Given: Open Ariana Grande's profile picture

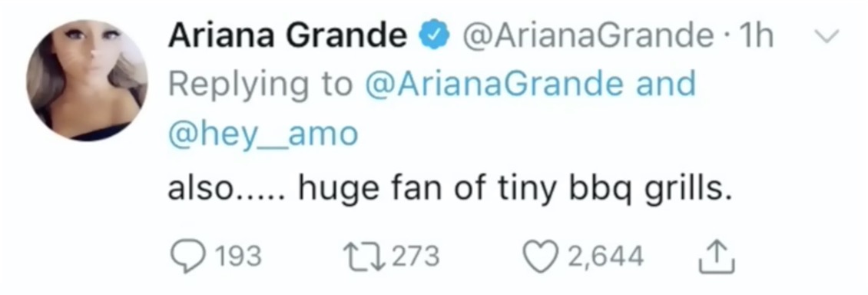Looking at the screenshot, I should tap(87, 80).
